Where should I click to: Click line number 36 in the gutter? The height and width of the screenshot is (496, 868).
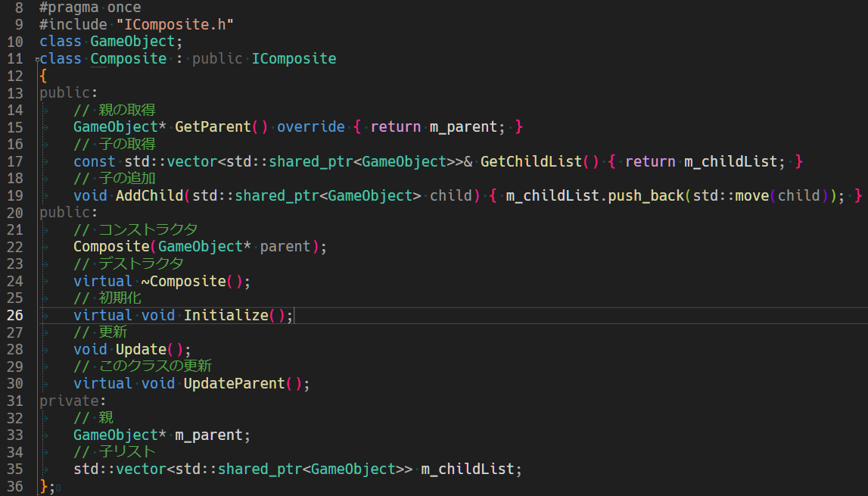[x=15, y=486]
